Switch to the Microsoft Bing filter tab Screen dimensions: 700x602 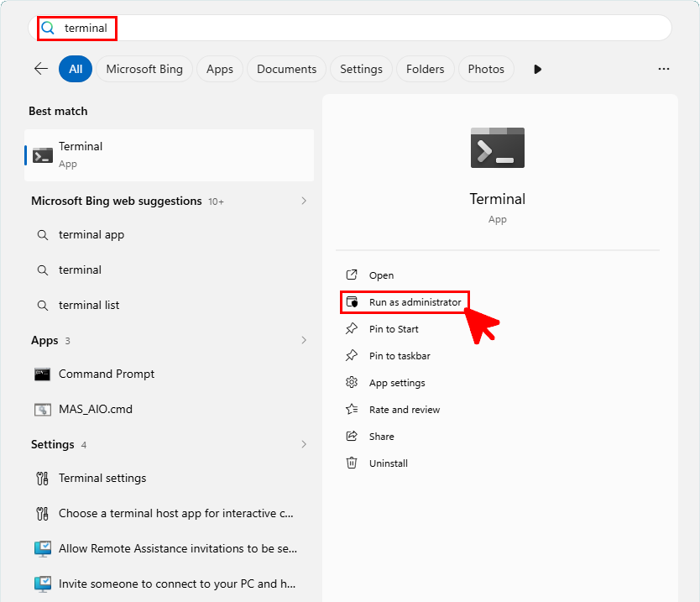point(144,69)
